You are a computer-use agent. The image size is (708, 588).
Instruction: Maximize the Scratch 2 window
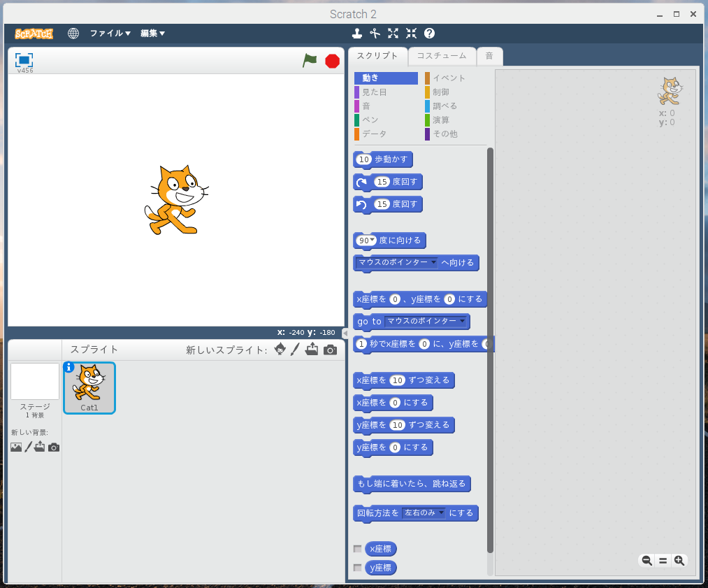[677, 14]
